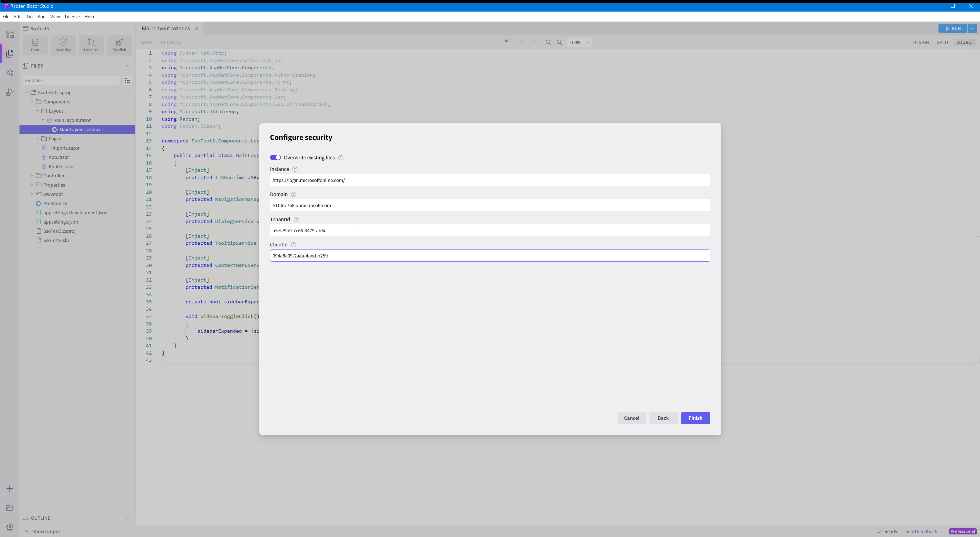Open the METHODS tab

pos(170,43)
